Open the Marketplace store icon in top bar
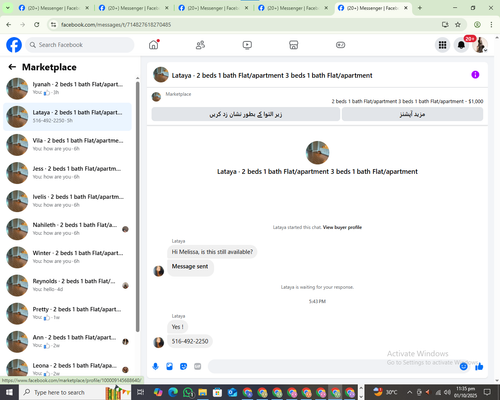Image resolution: width=500 pixels, height=400 pixels. click(294, 45)
